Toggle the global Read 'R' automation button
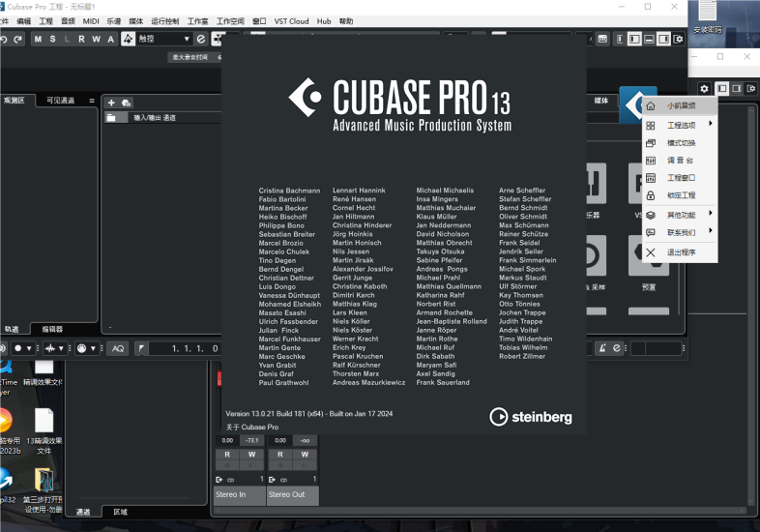 pyautogui.click(x=81, y=39)
